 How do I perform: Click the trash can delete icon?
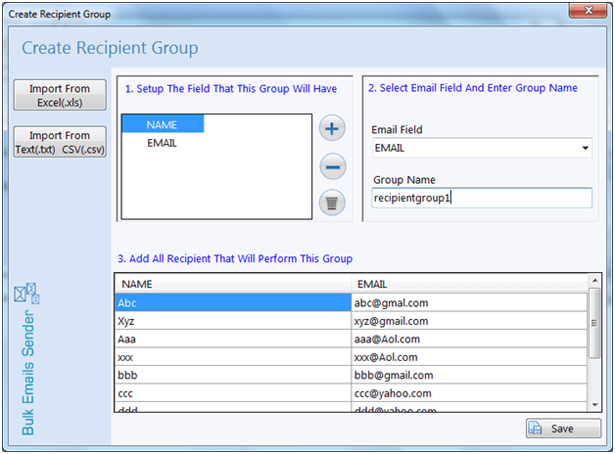coord(332,203)
